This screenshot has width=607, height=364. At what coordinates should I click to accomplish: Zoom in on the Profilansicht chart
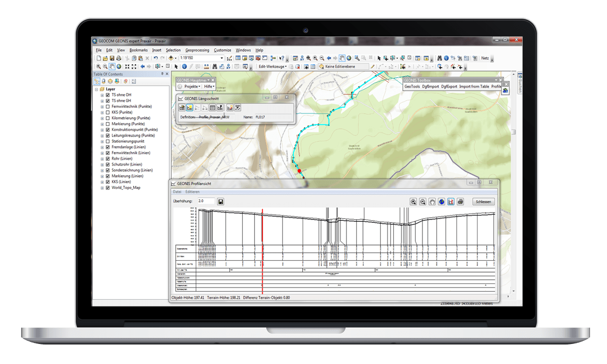click(x=413, y=202)
